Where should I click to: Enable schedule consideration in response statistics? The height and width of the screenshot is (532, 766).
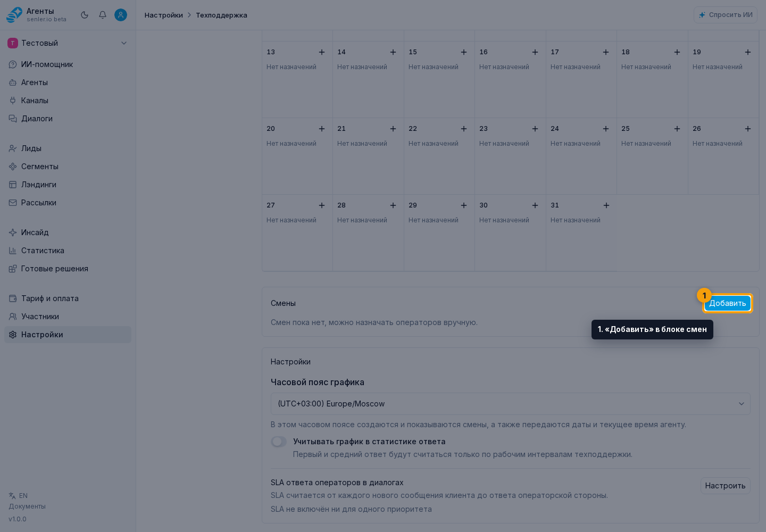[279, 442]
